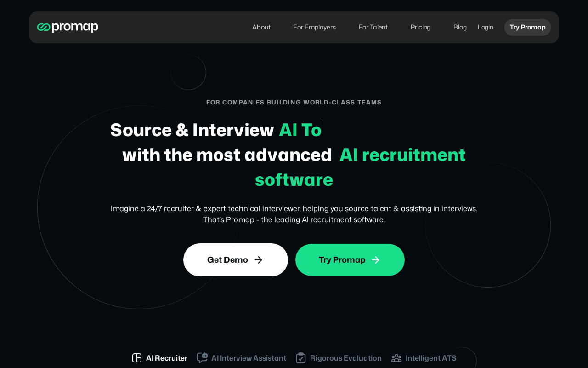Click the arrow icon in Try Promap
Screen dimensions: 588x368
click(376, 260)
